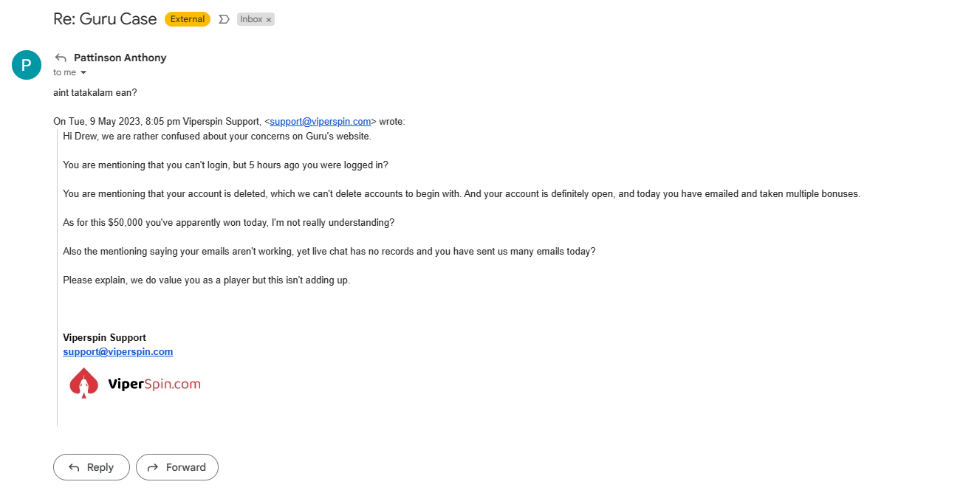Click the reply arrow icon beside sender name

(x=61, y=58)
